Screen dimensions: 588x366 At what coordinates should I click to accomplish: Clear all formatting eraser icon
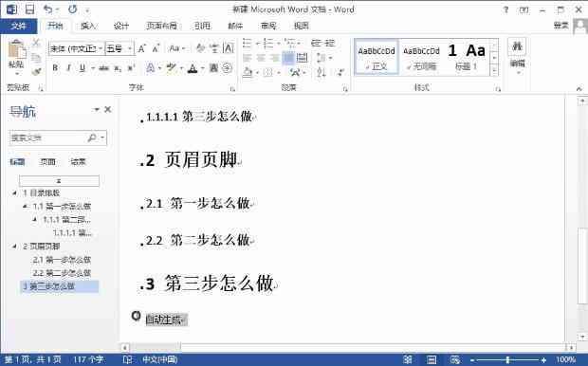pyautogui.click(x=200, y=48)
